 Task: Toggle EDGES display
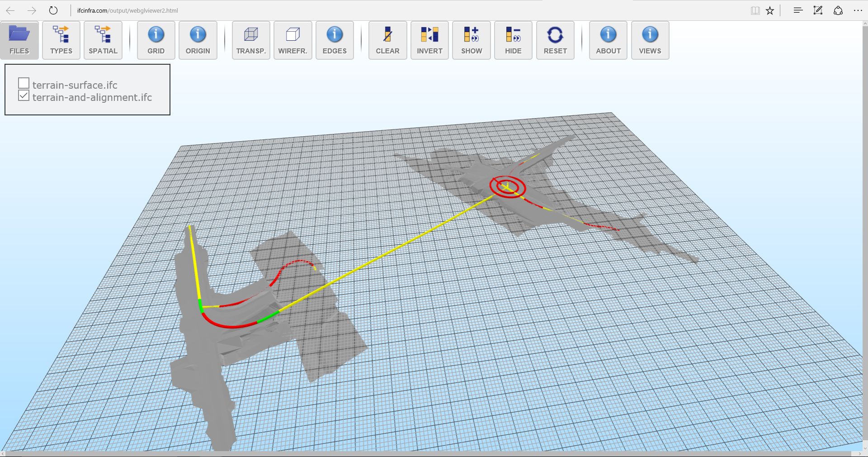pos(335,40)
